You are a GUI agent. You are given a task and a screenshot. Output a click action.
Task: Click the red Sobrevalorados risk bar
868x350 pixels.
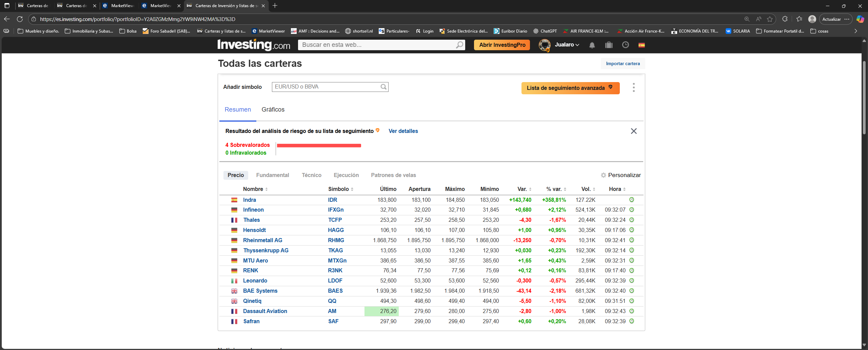coord(319,145)
